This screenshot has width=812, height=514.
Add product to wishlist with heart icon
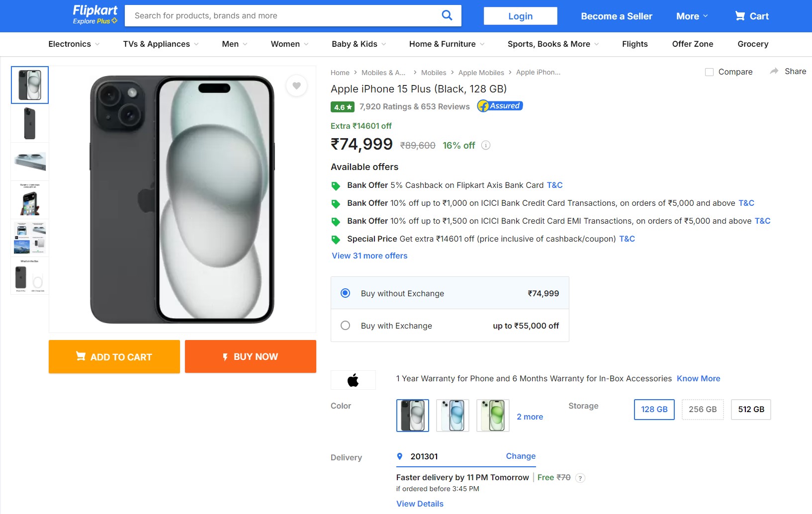[x=296, y=86]
